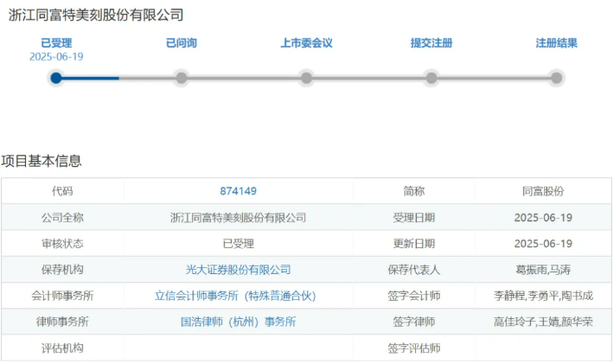Click the 李静程,李勇平,陶书成 accountants cell
This screenshot has height=364, width=613.
click(544, 296)
